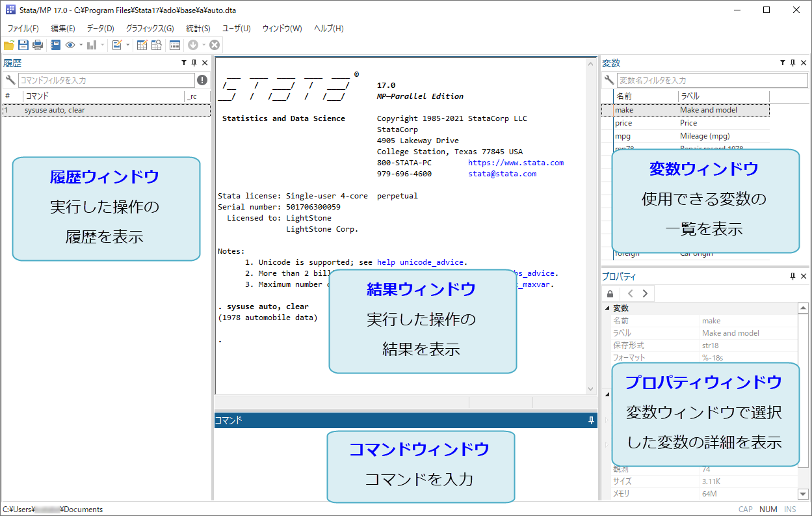The image size is (812, 516).
Task: Open the ファイル(F) menu
Action: coord(23,29)
